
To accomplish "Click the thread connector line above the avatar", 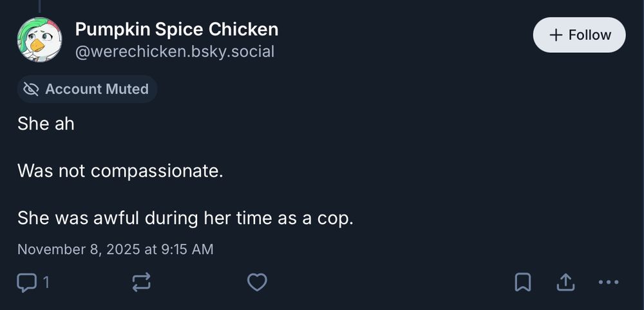I will tap(39, 6).
